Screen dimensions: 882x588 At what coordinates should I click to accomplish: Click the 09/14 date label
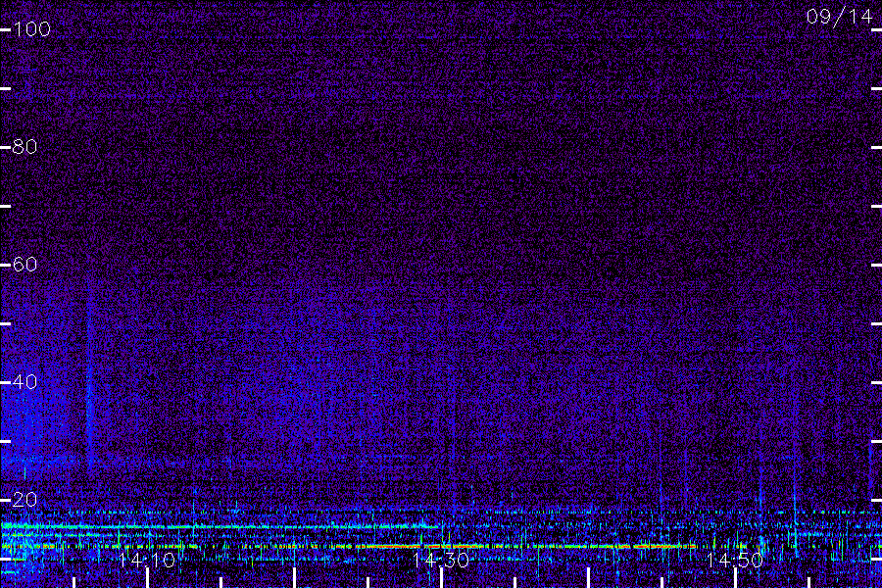[x=839, y=17]
